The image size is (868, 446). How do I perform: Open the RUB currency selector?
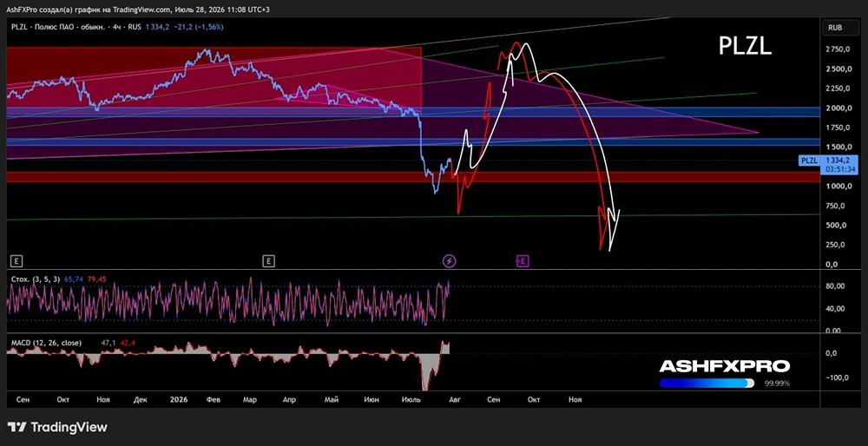[x=835, y=27]
